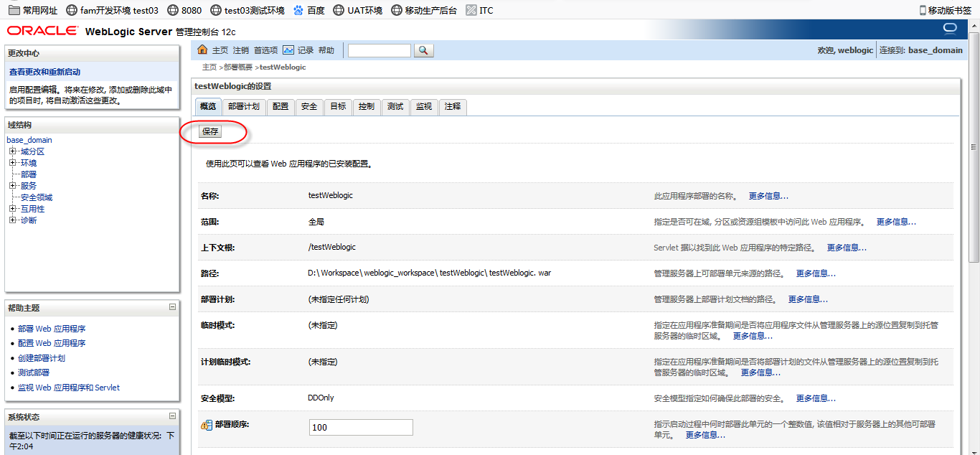
Task: Switch to the 概览 tab
Action: tap(208, 106)
